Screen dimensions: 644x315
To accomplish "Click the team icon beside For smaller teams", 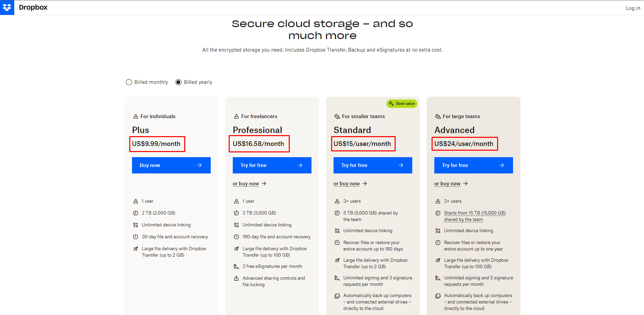I will 337,116.
